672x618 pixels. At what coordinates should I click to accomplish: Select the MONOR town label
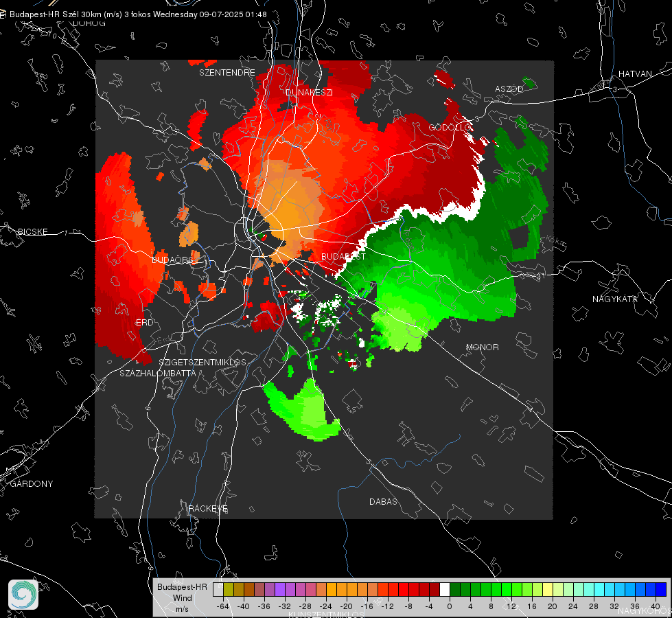[482, 347]
